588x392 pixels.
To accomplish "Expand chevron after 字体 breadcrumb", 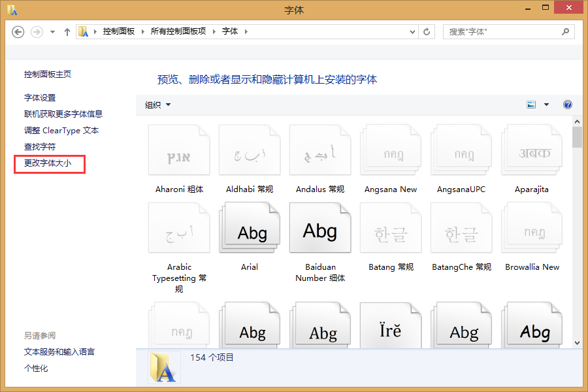I will pos(246,31).
